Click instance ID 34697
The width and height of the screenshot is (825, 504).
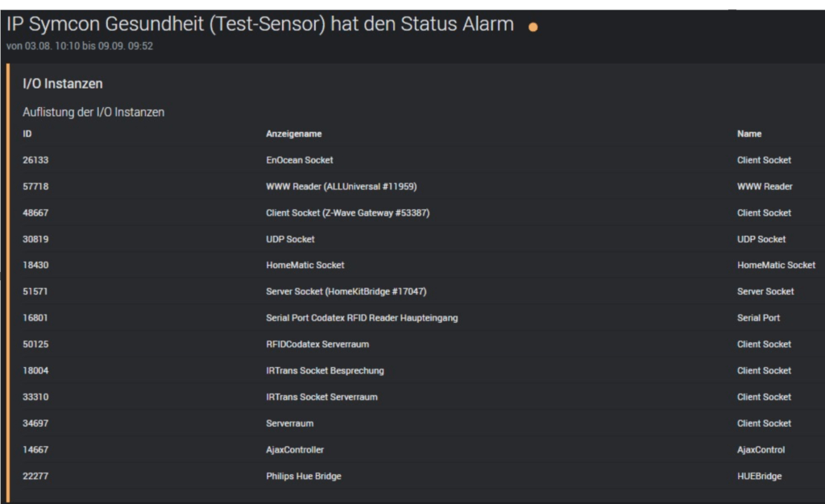click(x=35, y=423)
